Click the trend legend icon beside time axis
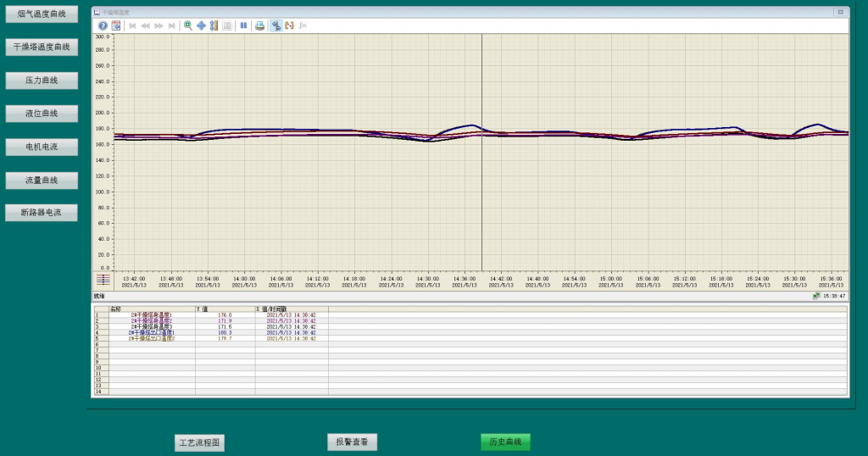Image resolution: width=868 pixels, height=456 pixels. [x=103, y=280]
